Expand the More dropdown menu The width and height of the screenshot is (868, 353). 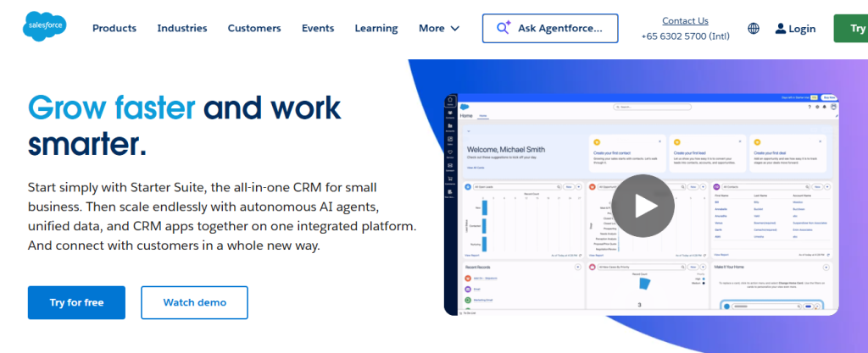438,28
